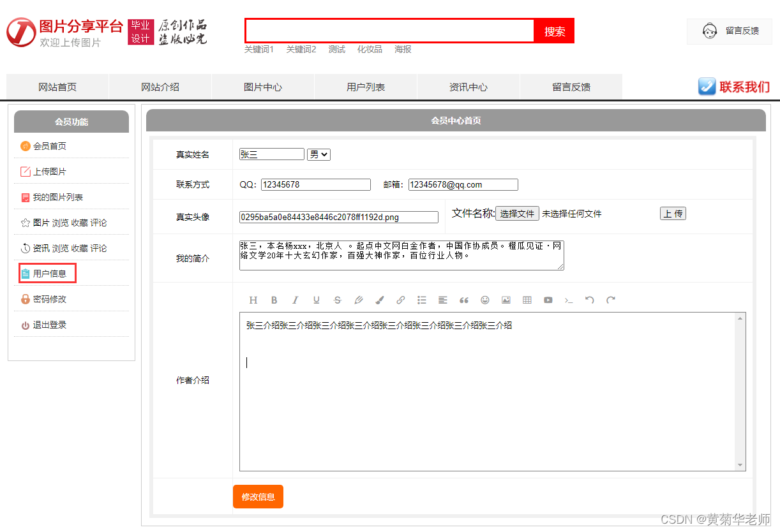This screenshot has height=532, width=780.
Task: Click the padlock icon beside 密码修改
Action: pyautogui.click(x=26, y=299)
